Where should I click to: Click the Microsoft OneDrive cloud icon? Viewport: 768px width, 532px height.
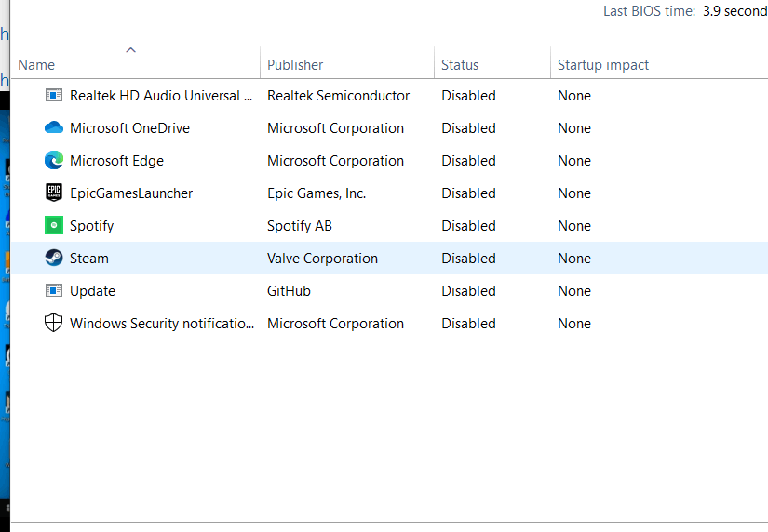54,128
